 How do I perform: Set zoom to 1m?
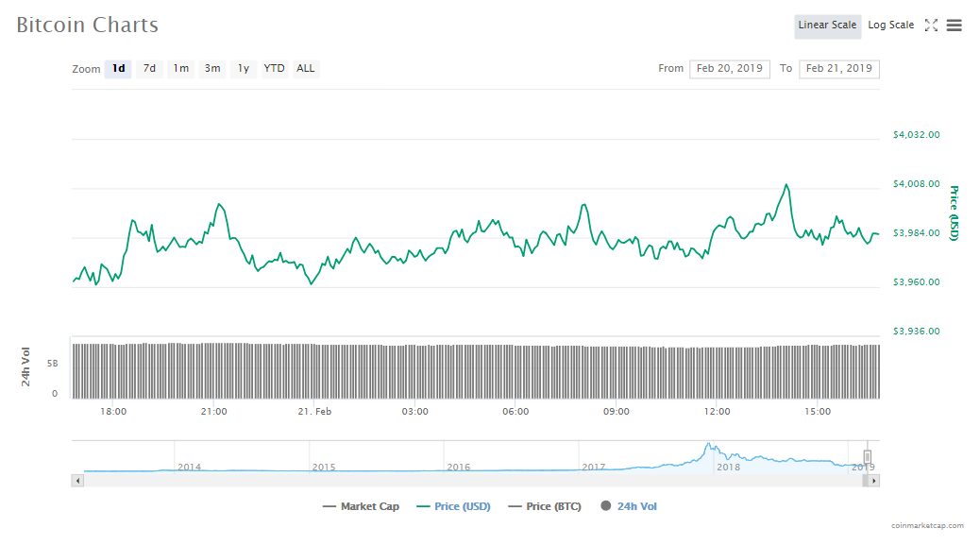pyautogui.click(x=180, y=69)
